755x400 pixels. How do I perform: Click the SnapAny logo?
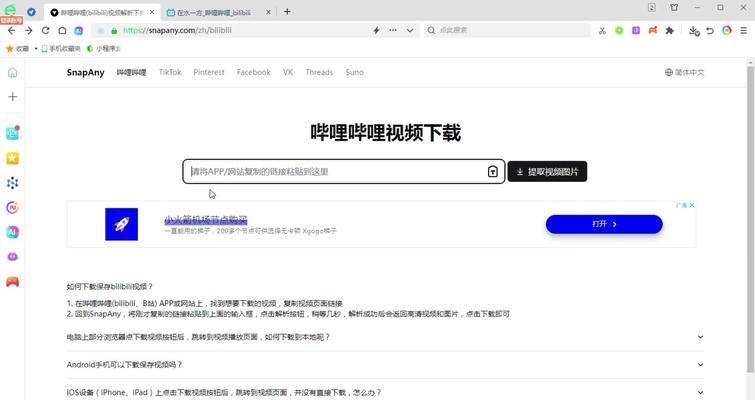pos(85,73)
